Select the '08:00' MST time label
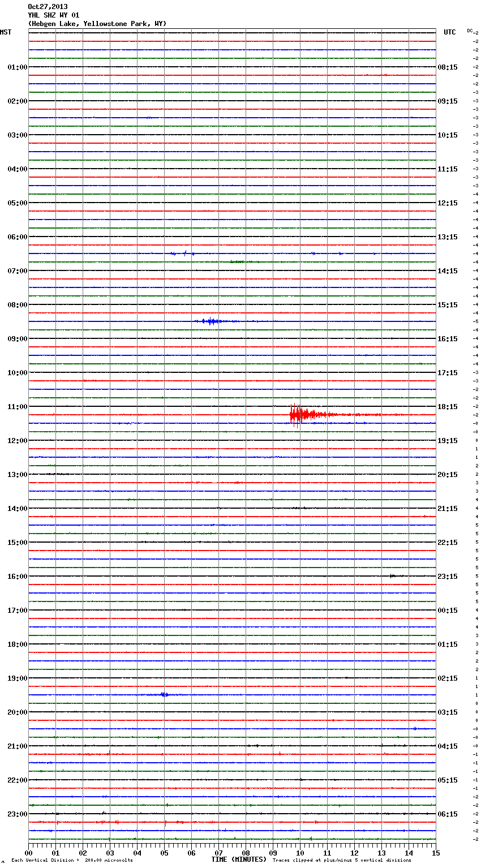Viewport: 481px width, 868px height. 17,304
